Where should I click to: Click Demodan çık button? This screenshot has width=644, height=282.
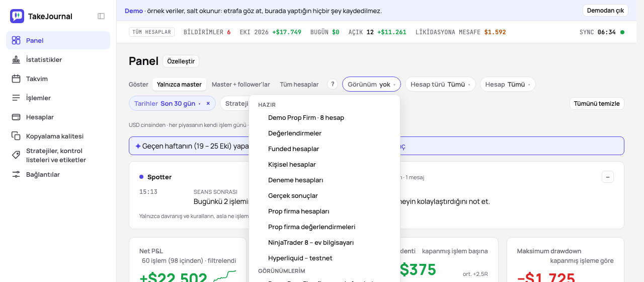pyautogui.click(x=605, y=11)
